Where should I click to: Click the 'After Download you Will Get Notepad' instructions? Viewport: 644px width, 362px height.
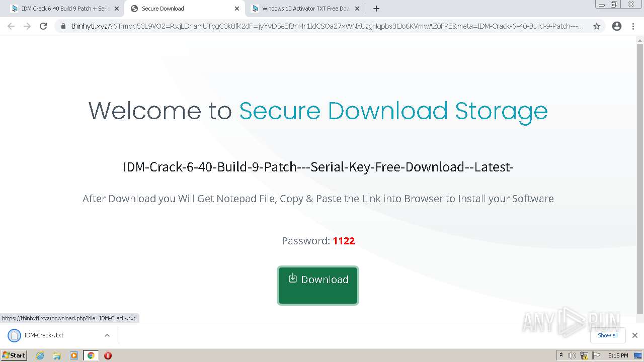pyautogui.click(x=318, y=199)
